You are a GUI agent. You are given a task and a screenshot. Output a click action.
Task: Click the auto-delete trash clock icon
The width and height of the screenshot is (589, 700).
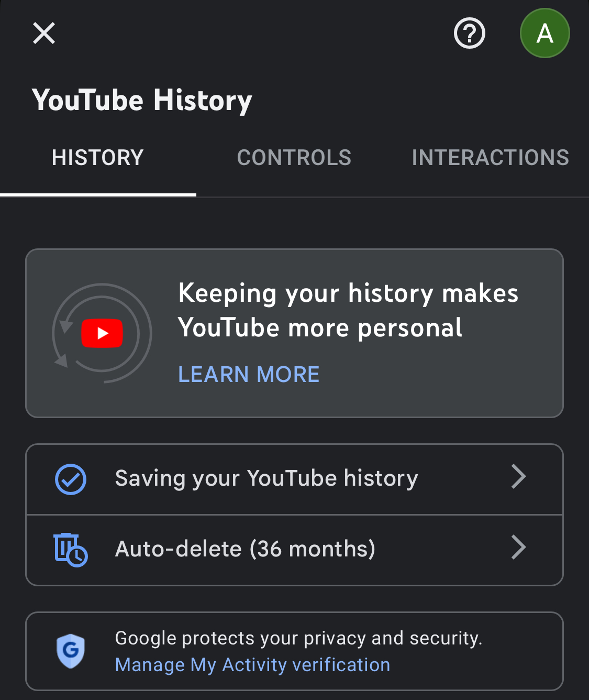coord(71,550)
